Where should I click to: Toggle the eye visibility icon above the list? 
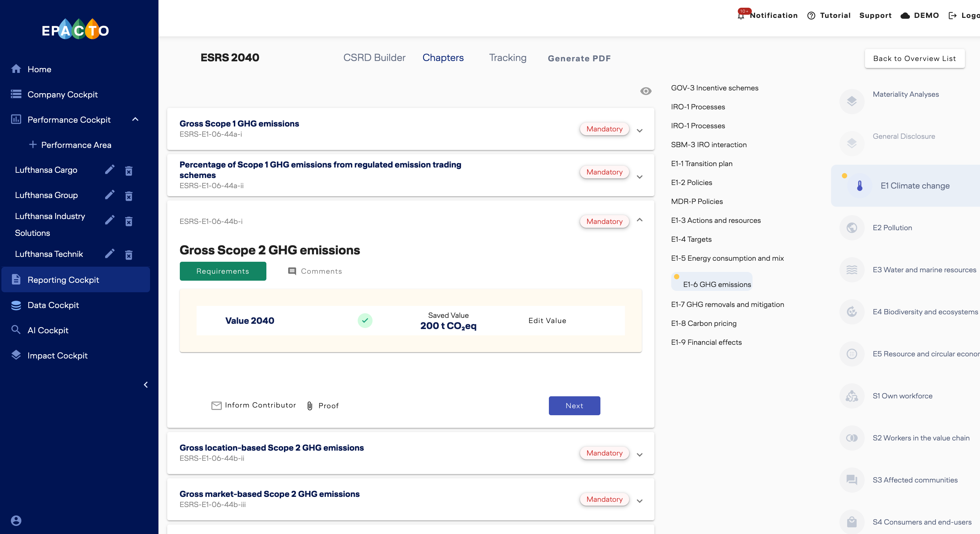pos(646,91)
